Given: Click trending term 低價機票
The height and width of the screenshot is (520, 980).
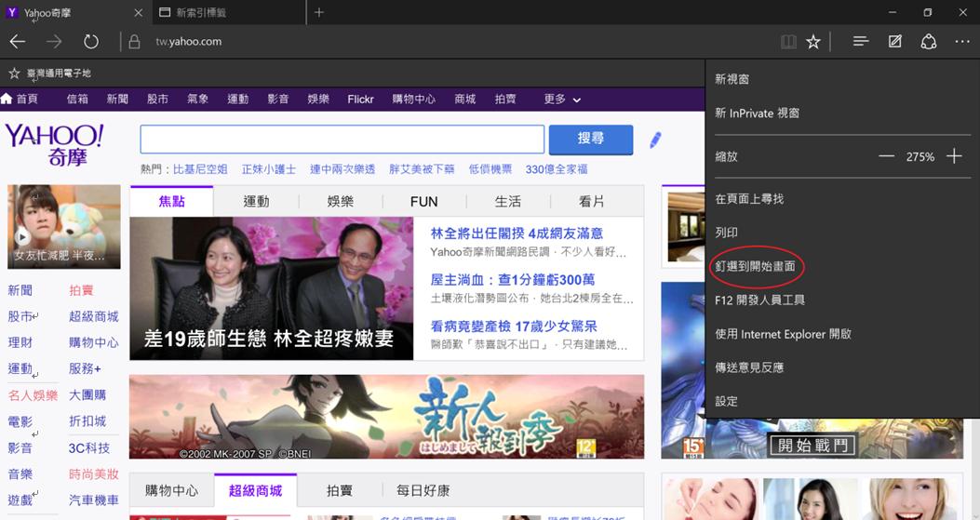Looking at the screenshot, I should click(490, 168).
